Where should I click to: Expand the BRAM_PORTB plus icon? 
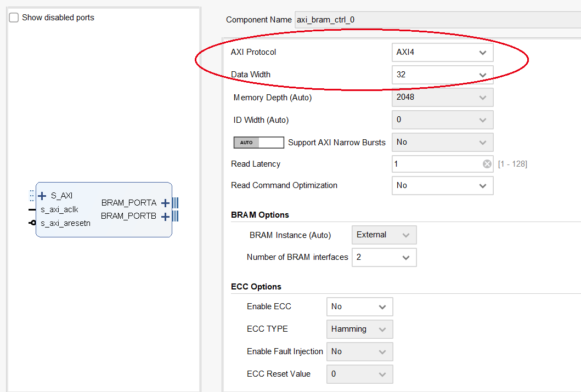point(165,216)
